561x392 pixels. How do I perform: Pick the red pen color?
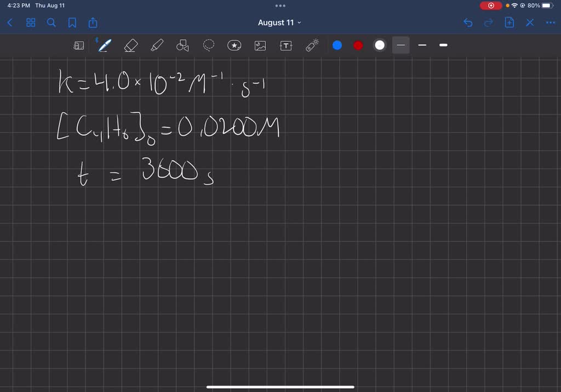[x=358, y=45]
